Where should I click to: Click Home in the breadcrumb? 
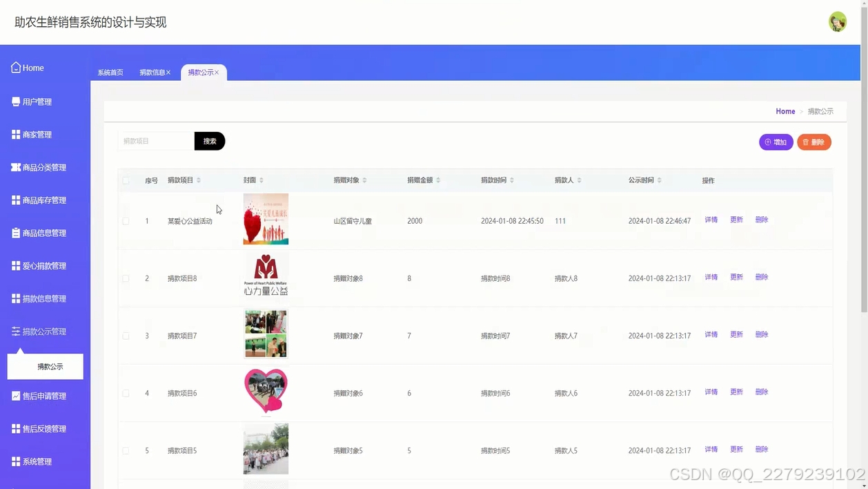coord(785,111)
